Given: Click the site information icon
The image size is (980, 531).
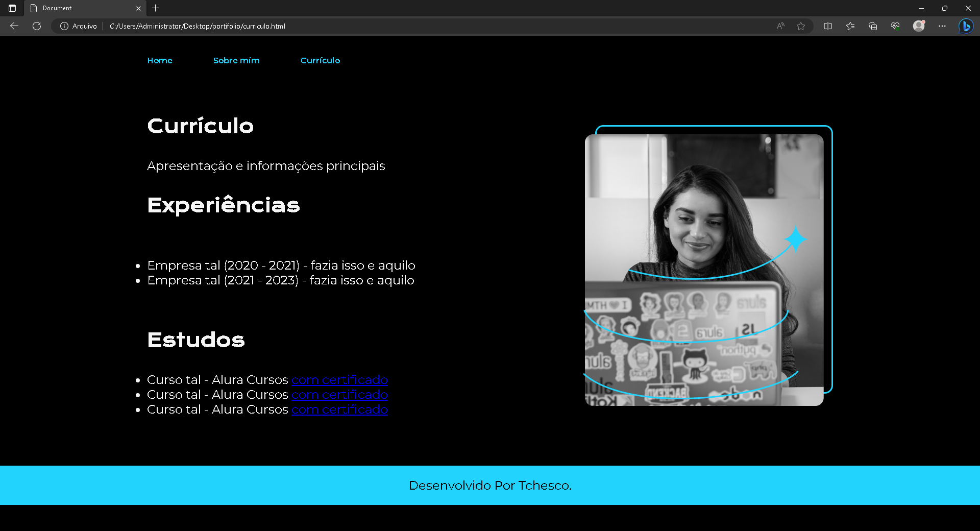Looking at the screenshot, I should [64, 26].
